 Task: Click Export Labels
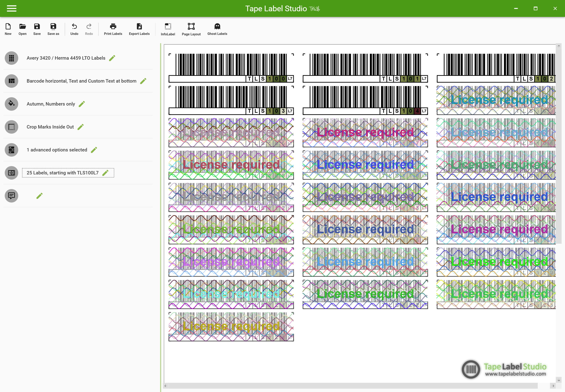pyautogui.click(x=139, y=29)
